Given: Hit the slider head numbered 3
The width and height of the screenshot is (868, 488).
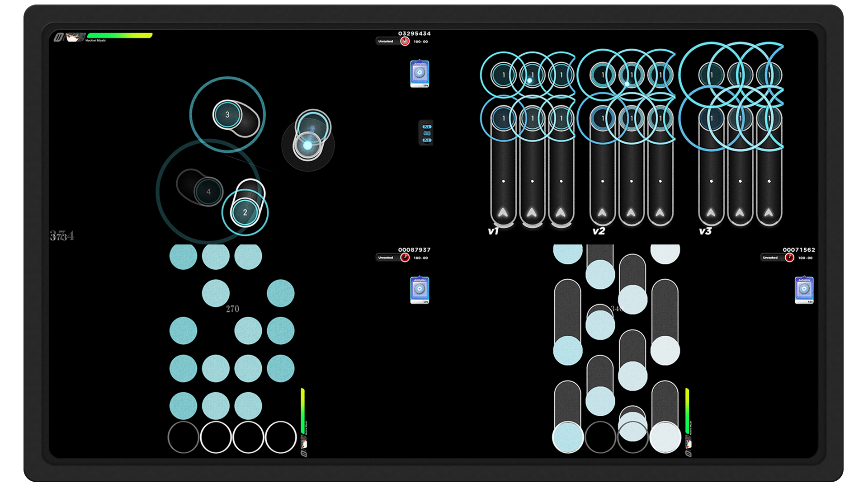Looking at the screenshot, I should pos(227,115).
